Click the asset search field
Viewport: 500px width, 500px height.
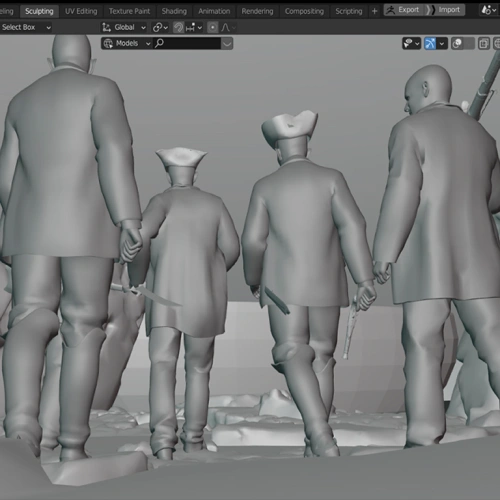(187, 43)
